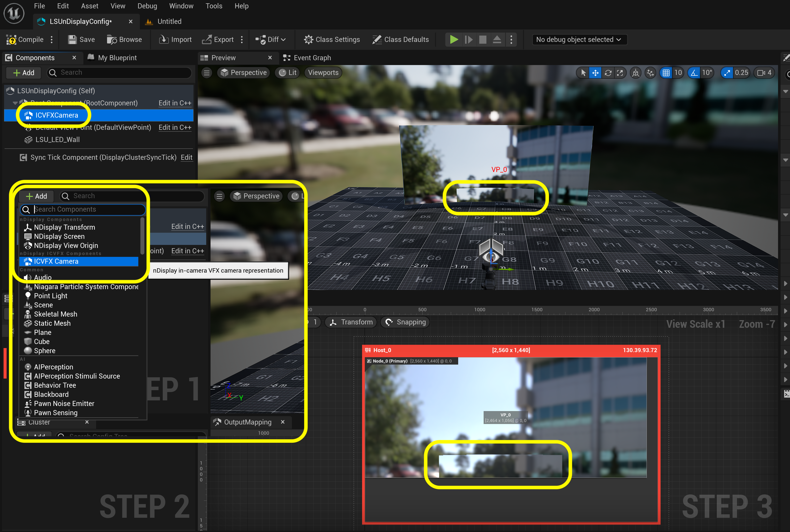
Task: Click the Export config button
Action: pyautogui.click(x=218, y=40)
